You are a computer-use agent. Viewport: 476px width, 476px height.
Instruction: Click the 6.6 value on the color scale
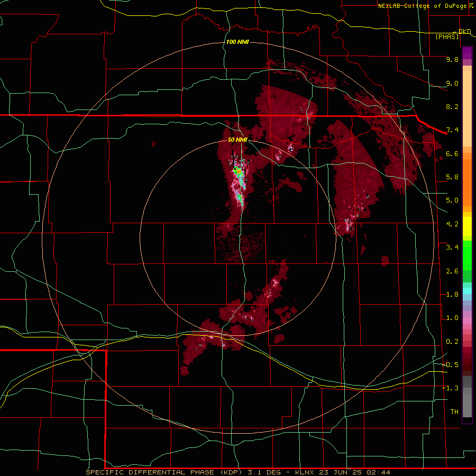(452, 153)
